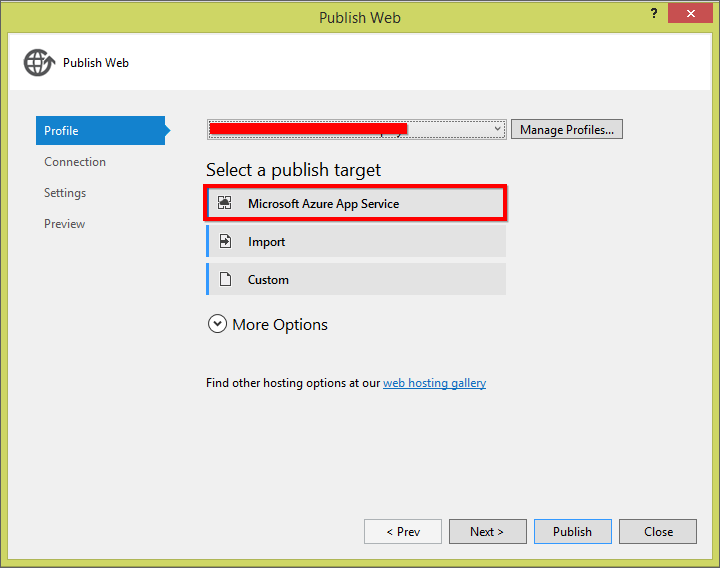
Task: Go to the Connection step
Action: pos(75,162)
